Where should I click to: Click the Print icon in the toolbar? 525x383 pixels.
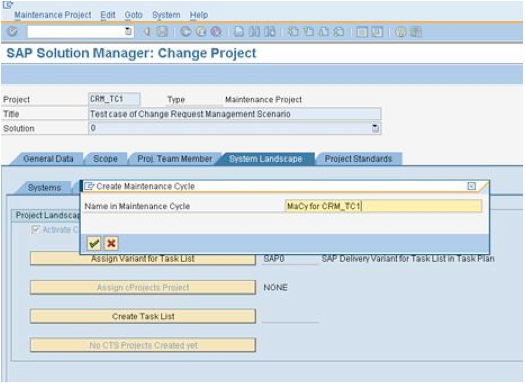[x=239, y=32]
